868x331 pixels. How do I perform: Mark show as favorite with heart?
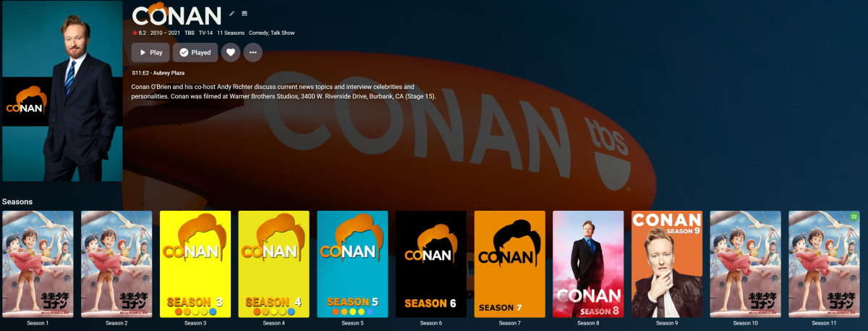[x=230, y=52]
